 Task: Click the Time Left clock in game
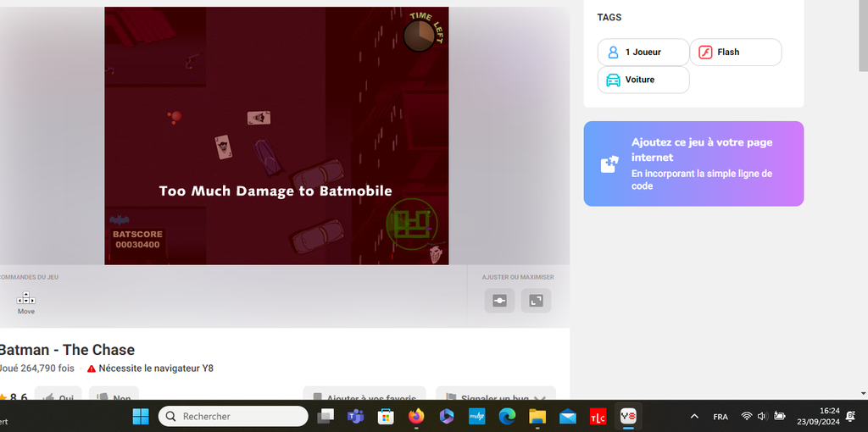pyautogui.click(x=419, y=36)
